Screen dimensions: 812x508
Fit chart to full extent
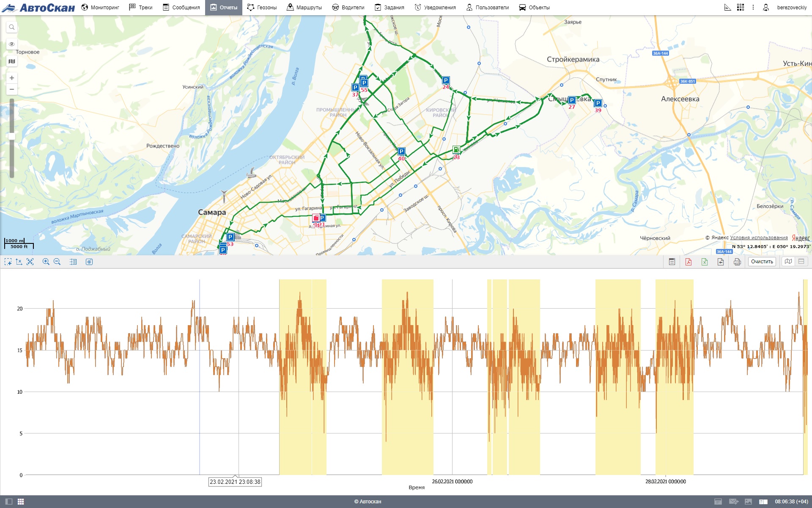tap(30, 262)
